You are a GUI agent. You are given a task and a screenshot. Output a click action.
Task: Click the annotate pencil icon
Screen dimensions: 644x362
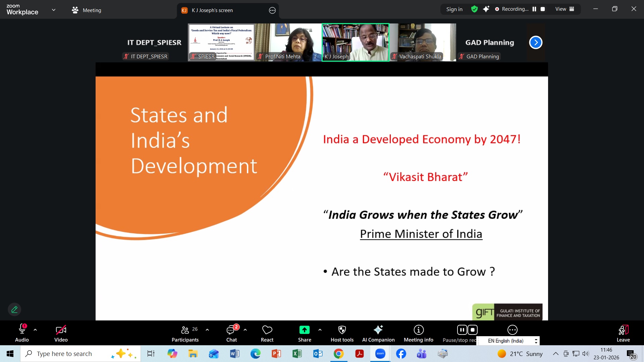(14, 309)
